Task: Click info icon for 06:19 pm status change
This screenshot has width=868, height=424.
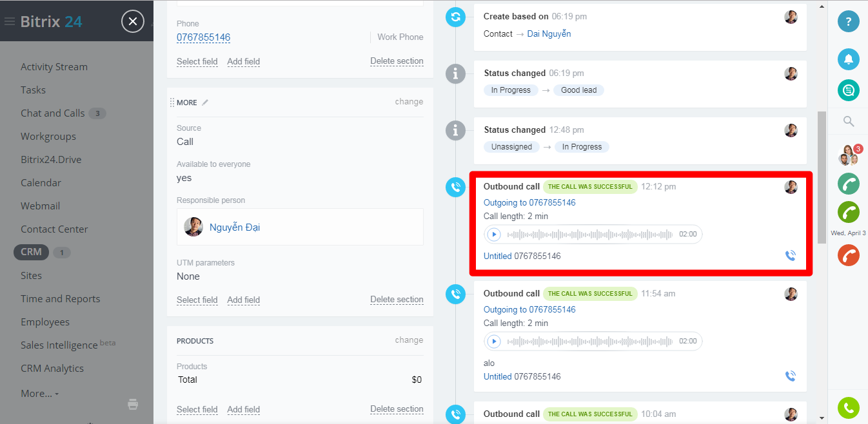Action: coord(455,74)
